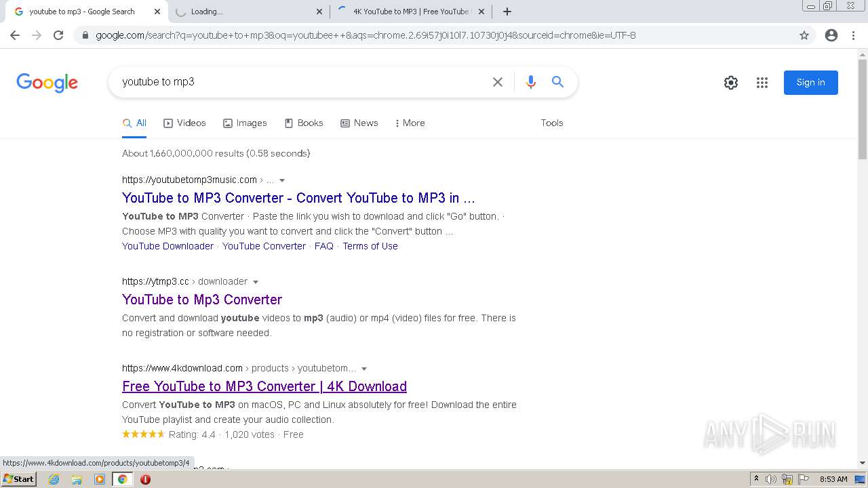The image size is (868, 488).
Task: Expand youtubetomp3music.com result options arrow
Action: (x=282, y=180)
